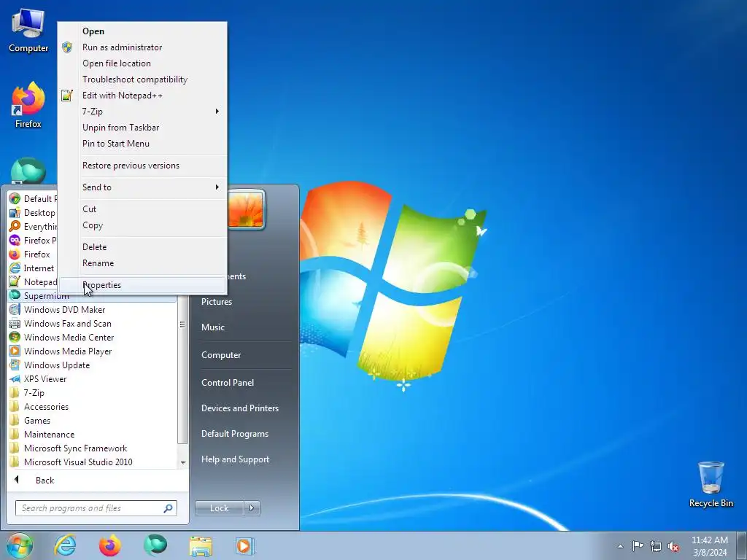The image size is (747, 560).
Task: Open the clock showing 11:42 AM
Action: coord(710,546)
